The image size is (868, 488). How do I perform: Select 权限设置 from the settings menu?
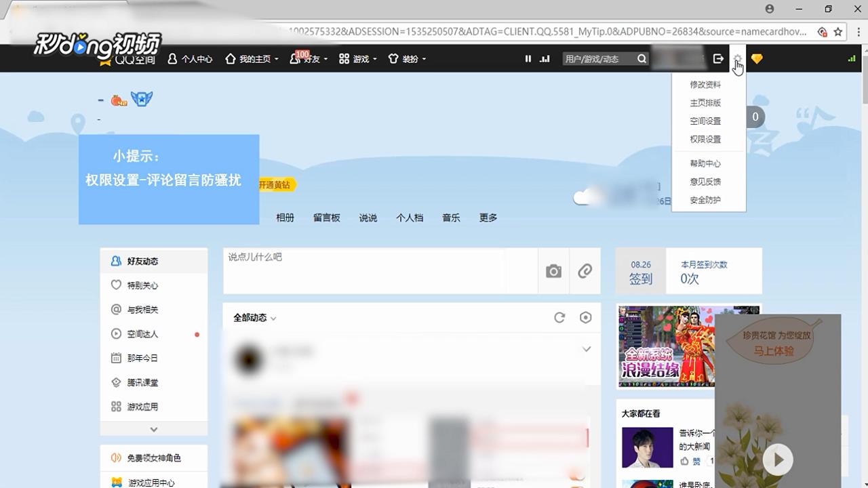click(x=705, y=139)
